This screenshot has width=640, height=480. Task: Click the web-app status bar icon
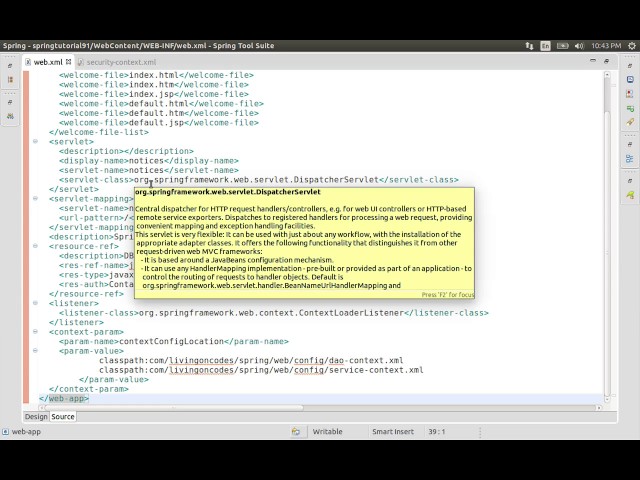point(6,432)
